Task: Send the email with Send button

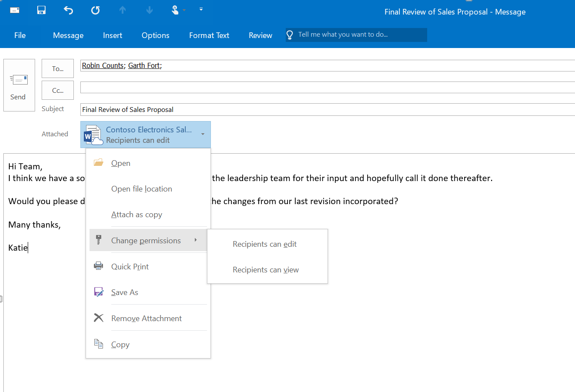Action: coord(19,85)
